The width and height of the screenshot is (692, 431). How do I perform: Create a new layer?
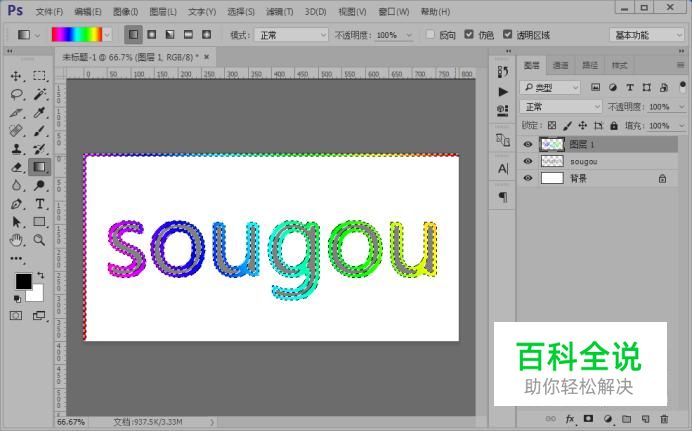tap(645, 419)
